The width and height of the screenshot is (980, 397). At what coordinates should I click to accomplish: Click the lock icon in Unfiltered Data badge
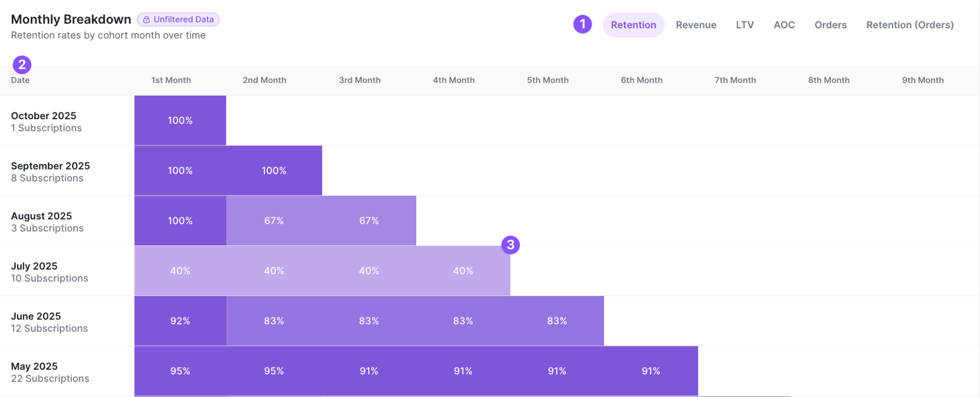(x=146, y=20)
